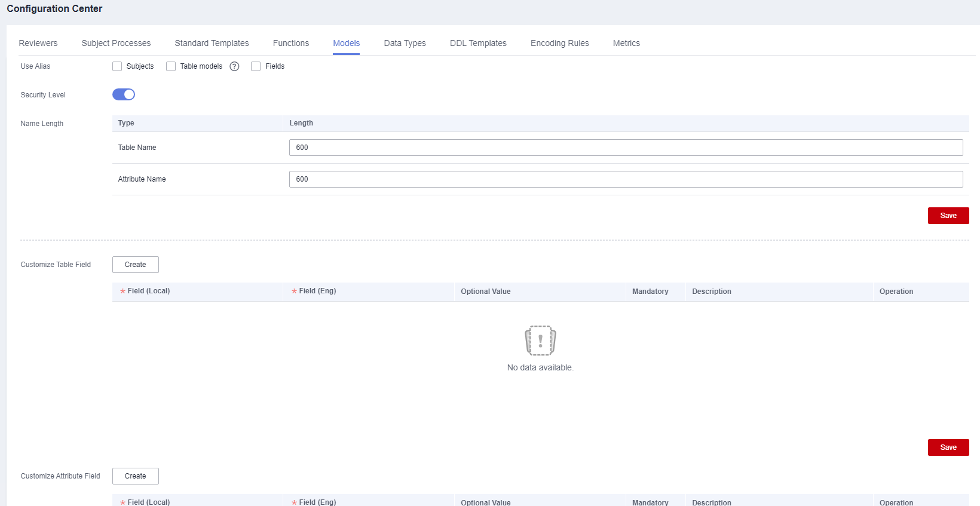The height and width of the screenshot is (506, 980).
Task: Click the Field (Eng) header in table field grid
Action: pyautogui.click(x=317, y=291)
